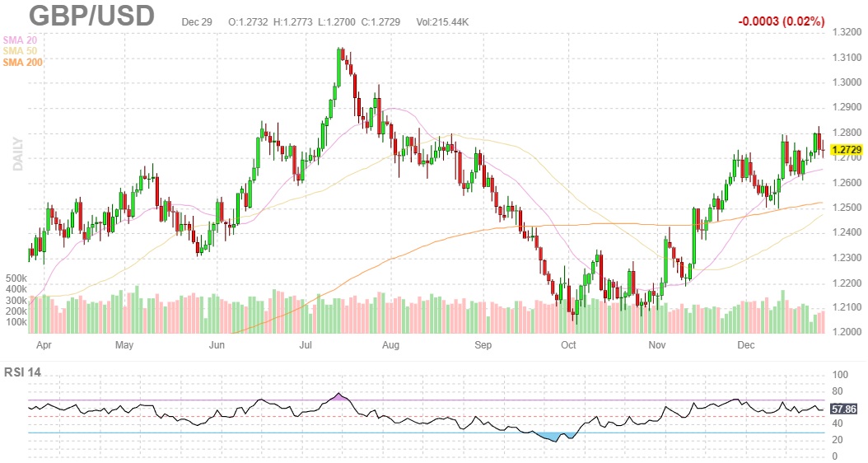The width and height of the screenshot is (868, 463).
Task: Click the 400k volume axis label
Action: tap(16, 289)
